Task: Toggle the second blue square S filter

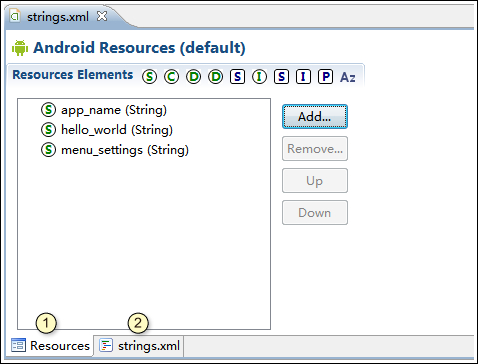Action: [x=281, y=77]
